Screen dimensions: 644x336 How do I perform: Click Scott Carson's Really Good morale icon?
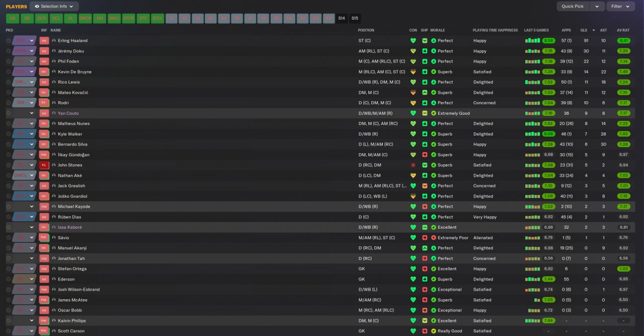(434, 331)
